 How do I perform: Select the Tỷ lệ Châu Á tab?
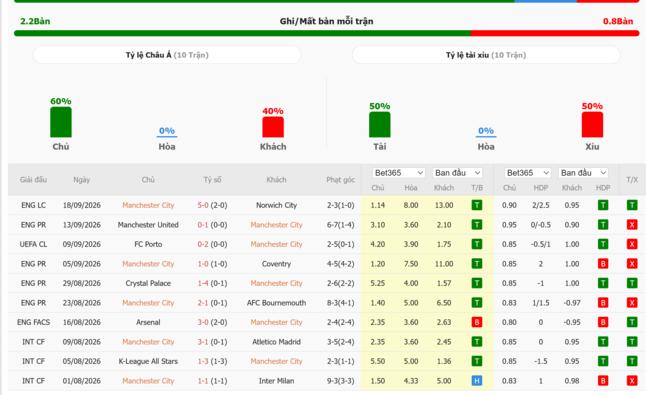[x=167, y=55]
